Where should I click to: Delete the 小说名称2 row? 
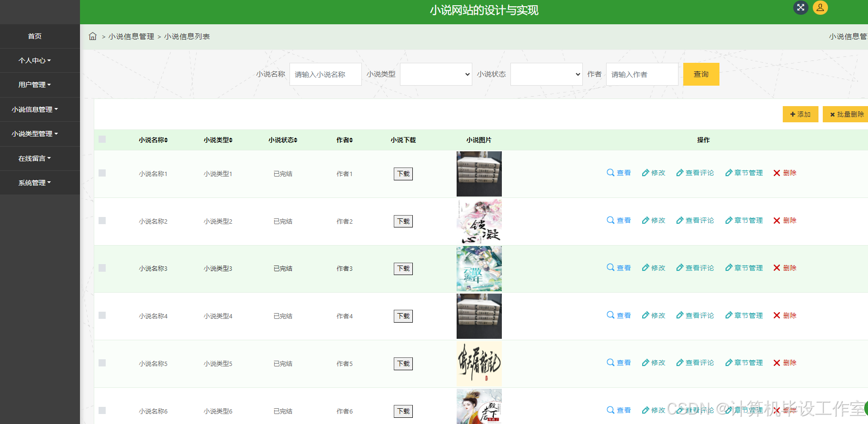click(785, 220)
